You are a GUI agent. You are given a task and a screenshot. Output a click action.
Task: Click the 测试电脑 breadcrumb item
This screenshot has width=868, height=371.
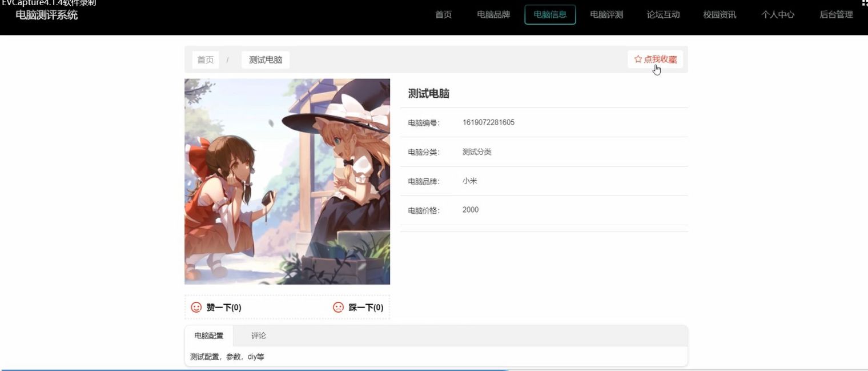coord(266,60)
